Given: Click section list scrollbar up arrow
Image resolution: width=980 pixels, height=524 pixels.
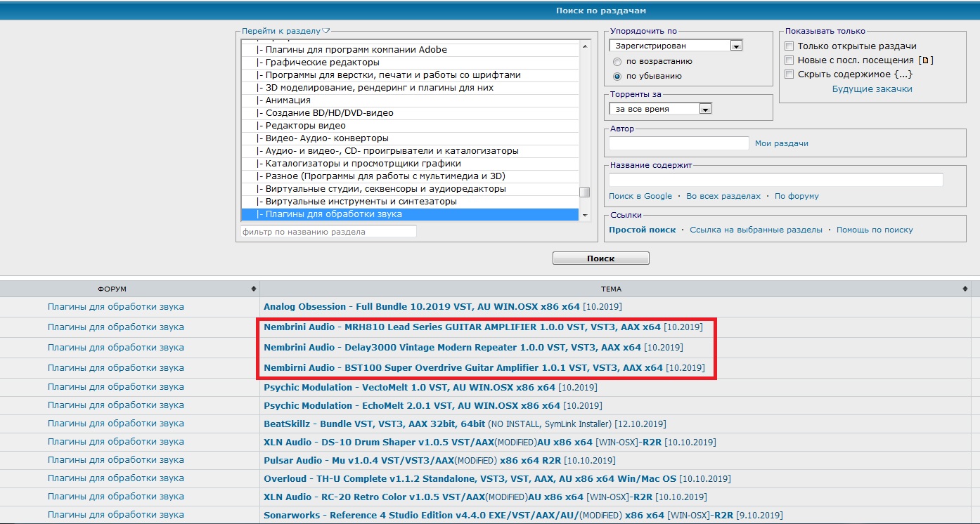Looking at the screenshot, I should (x=584, y=46).
